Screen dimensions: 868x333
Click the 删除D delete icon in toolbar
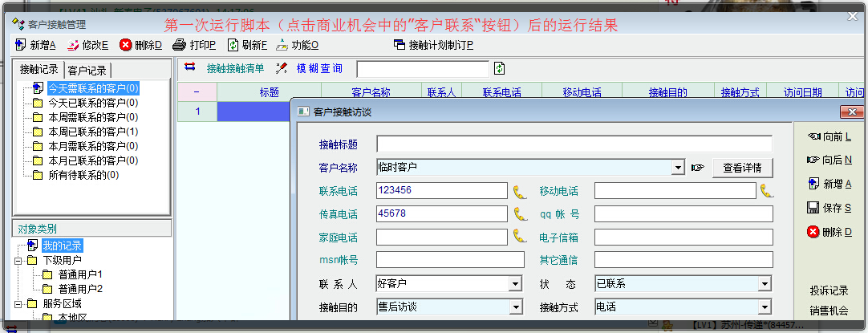pos(126,45)
